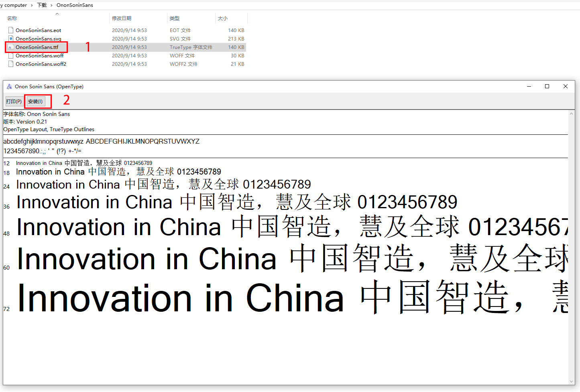
Task: Click the SVG 文件 type cell
Action: tap(180, 39)
